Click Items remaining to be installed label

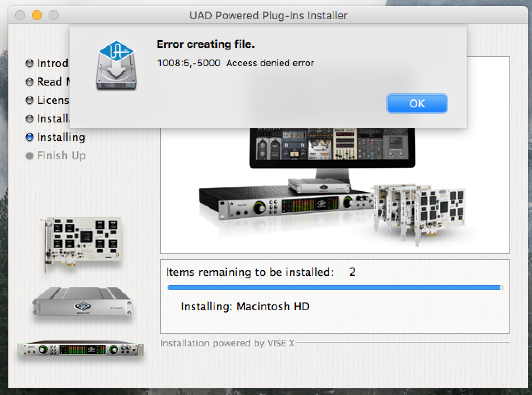tap(250, 272)
